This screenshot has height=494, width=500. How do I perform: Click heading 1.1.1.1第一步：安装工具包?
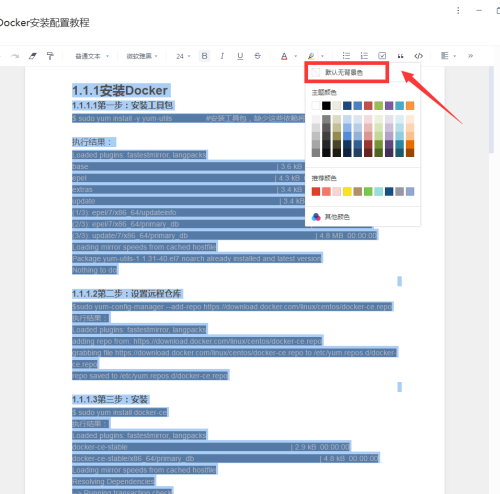point(123,105)
